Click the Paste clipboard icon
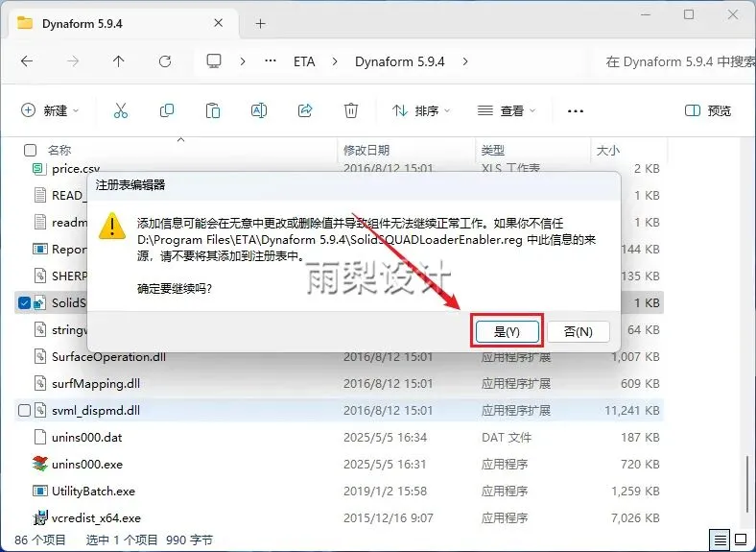 213,110
